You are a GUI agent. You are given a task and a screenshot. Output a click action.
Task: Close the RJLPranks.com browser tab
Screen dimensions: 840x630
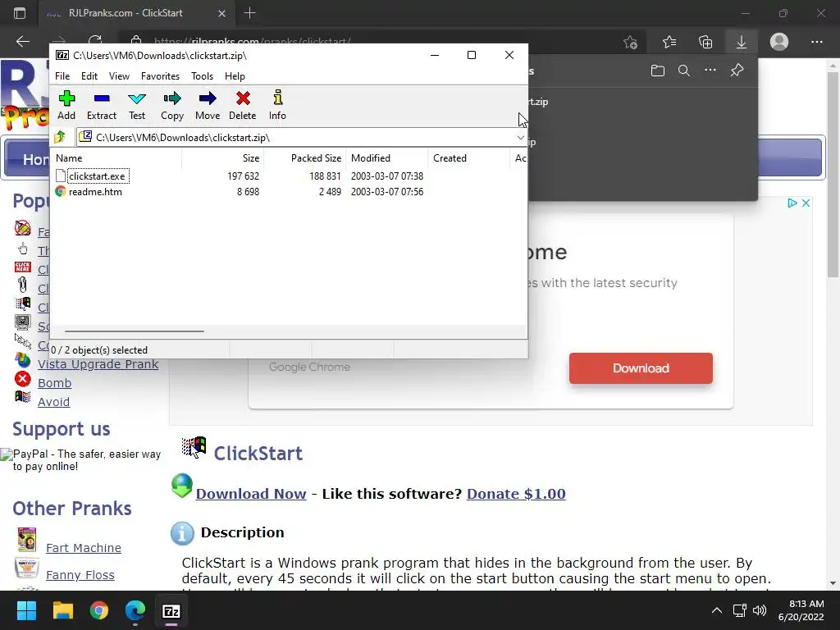point(221,13)
